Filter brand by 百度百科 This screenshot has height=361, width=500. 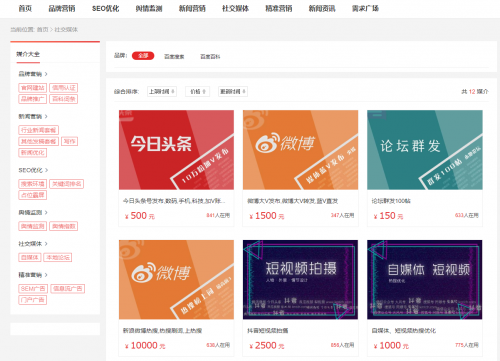click(210, 57)
